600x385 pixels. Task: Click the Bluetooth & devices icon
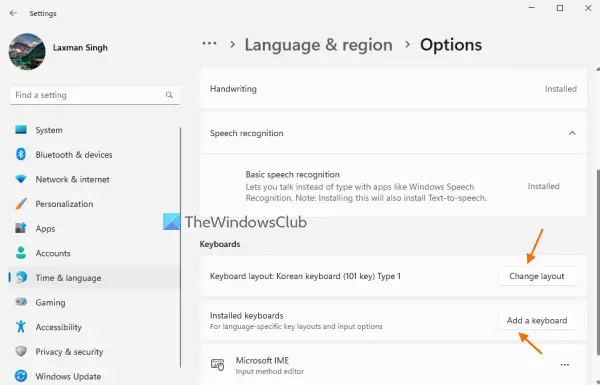pyautogui.click(x=21, y=154)
